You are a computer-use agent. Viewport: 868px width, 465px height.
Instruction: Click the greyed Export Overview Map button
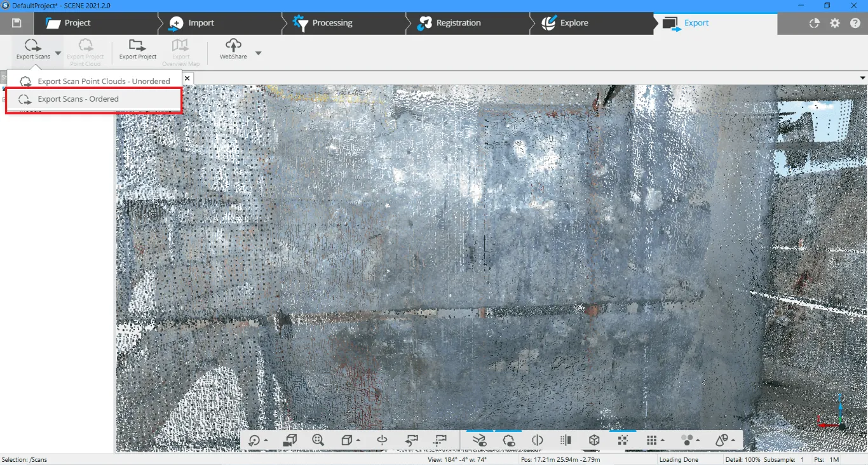pyautogui.click(x=181, y=52)
